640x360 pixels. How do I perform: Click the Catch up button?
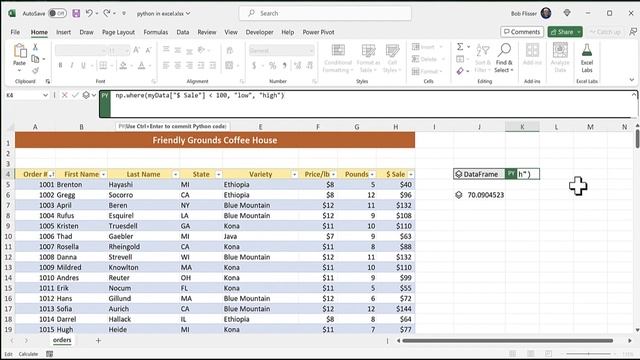click(x=605, y=32)
